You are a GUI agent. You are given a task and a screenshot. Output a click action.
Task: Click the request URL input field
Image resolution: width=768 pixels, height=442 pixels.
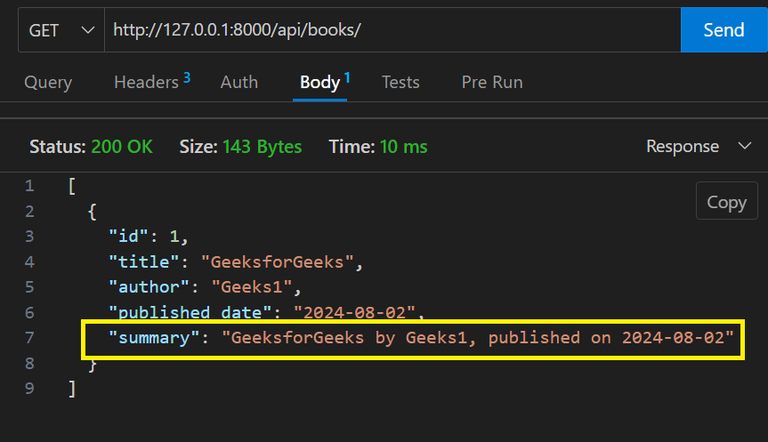coord(390,30)
